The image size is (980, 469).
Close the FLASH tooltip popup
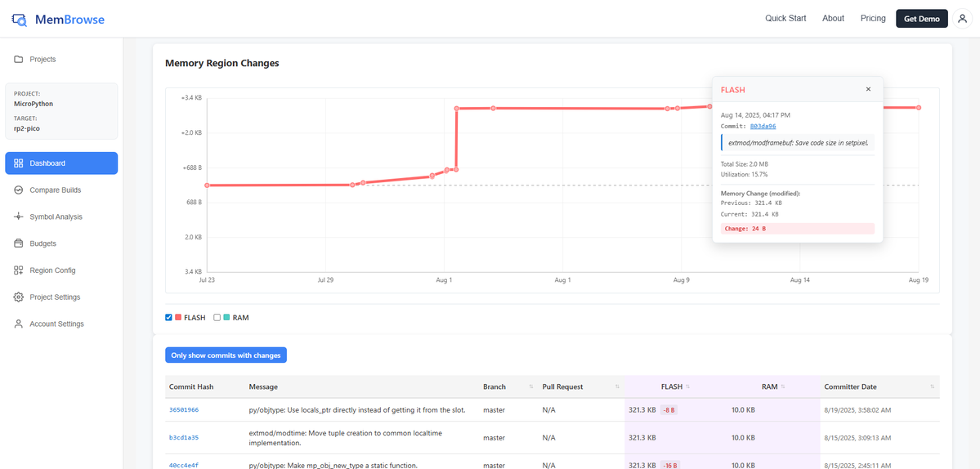pyautogui.click(x=868, y=89)
